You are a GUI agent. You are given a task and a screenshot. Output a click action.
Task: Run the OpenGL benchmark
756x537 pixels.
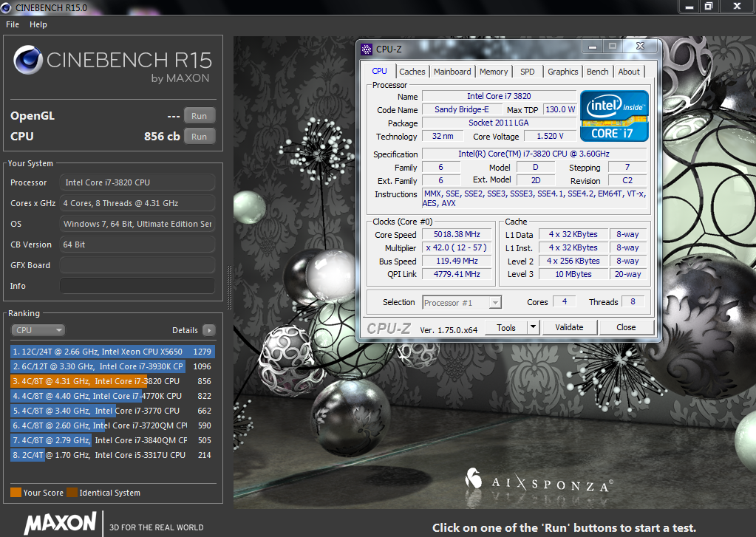(199, 116)
